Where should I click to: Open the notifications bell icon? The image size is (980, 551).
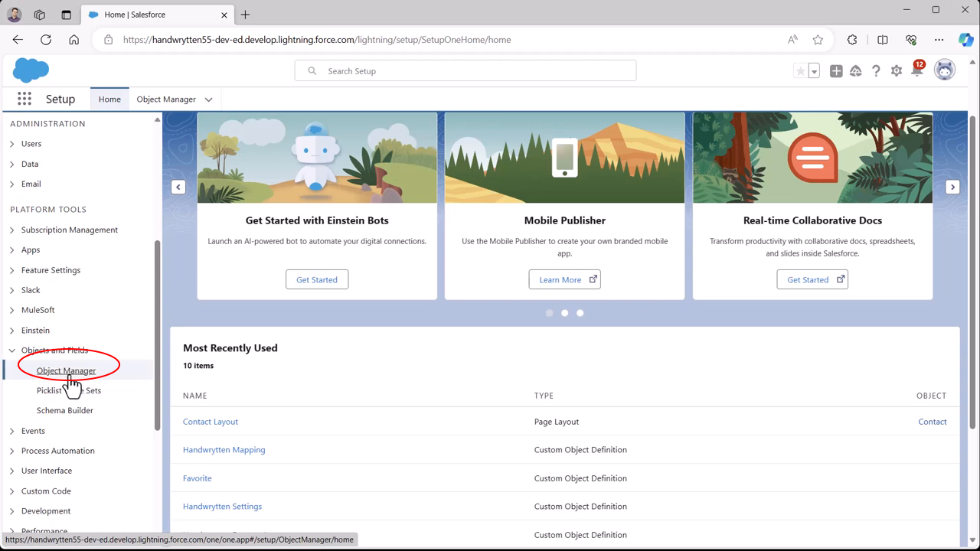[916, 71]
